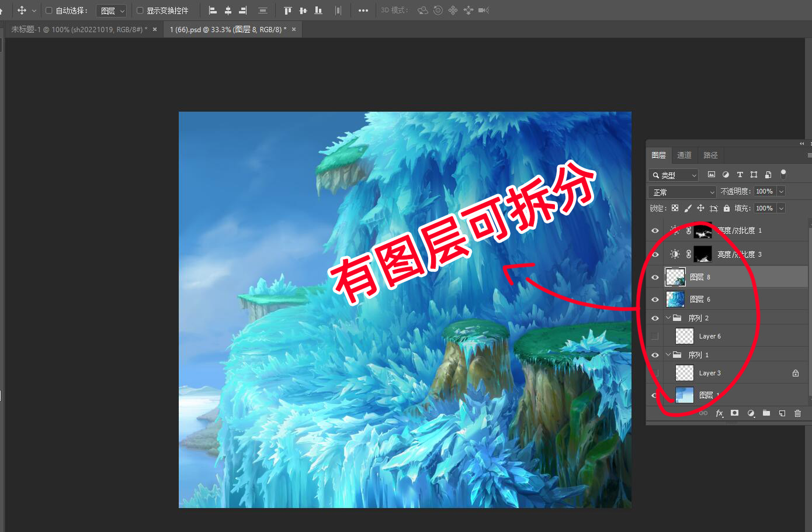812x532 pixels.
Task: Filter layers by type layers icon
Action: 740,174
